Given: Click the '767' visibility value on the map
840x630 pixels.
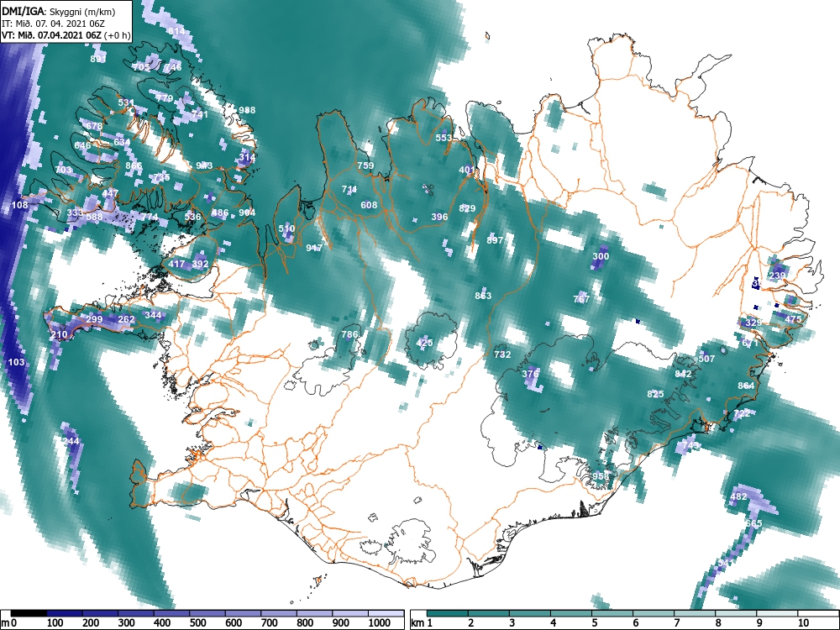Looking at the screenshot, I should coord(581,299).
